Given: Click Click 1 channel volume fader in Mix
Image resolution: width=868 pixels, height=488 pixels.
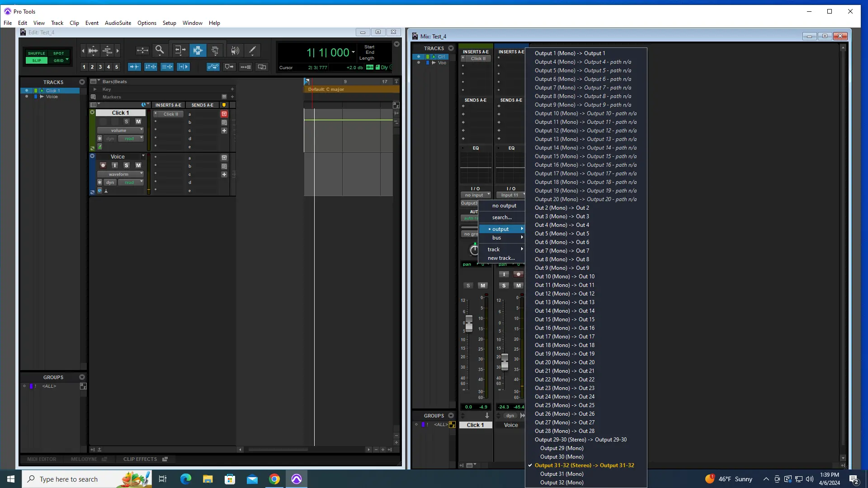Looking at the screenshot, I should click(469, 323).
